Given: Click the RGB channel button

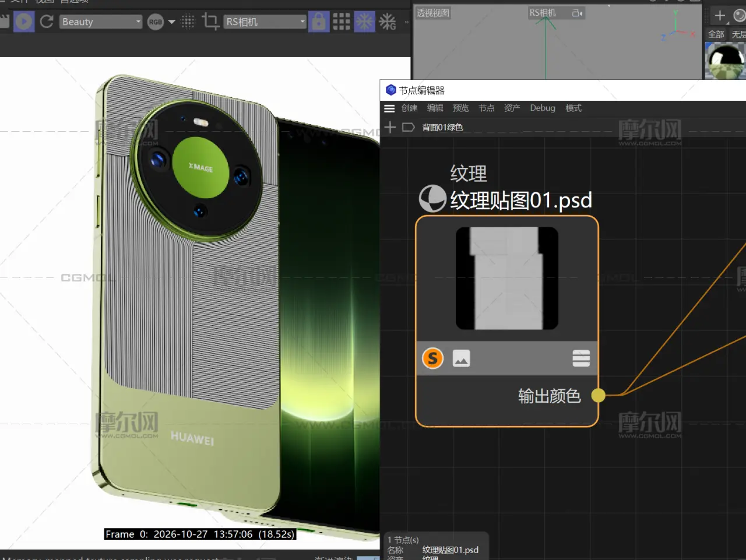Looking at the screenshot, I should coord(156,22).
